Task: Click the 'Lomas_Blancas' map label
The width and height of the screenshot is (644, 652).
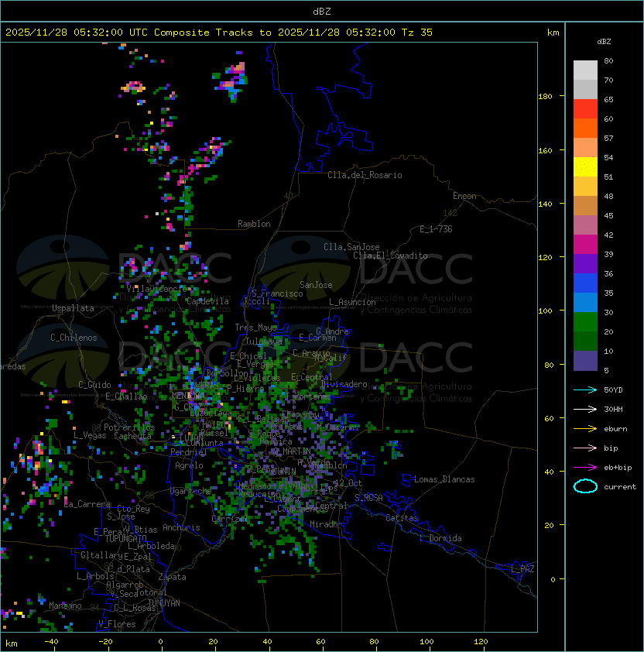Action: tap(444, 479)
